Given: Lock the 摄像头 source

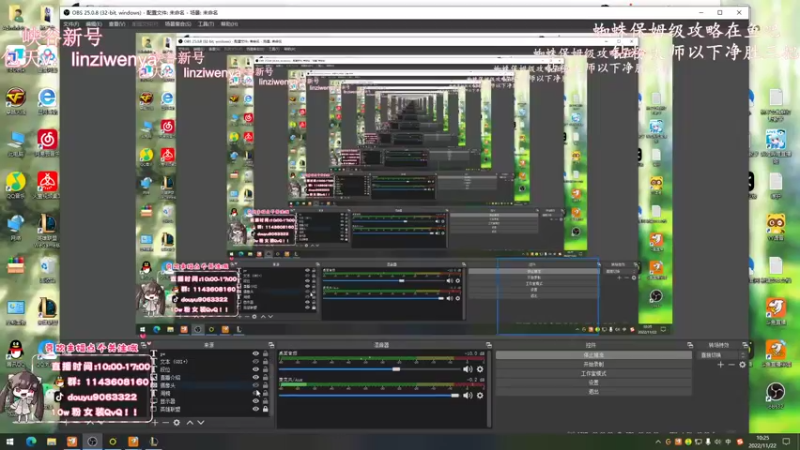Looking at the screenshot, I should (265, 385).
